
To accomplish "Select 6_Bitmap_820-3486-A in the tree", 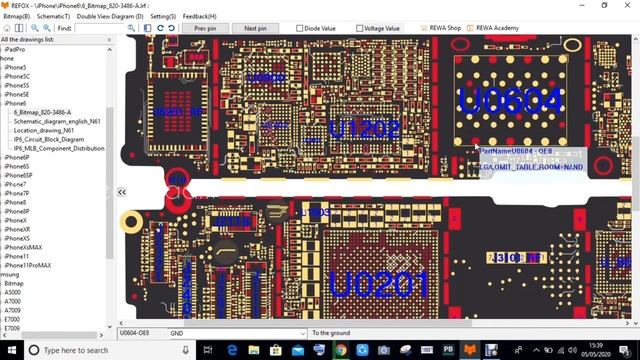I will [42, 112].
